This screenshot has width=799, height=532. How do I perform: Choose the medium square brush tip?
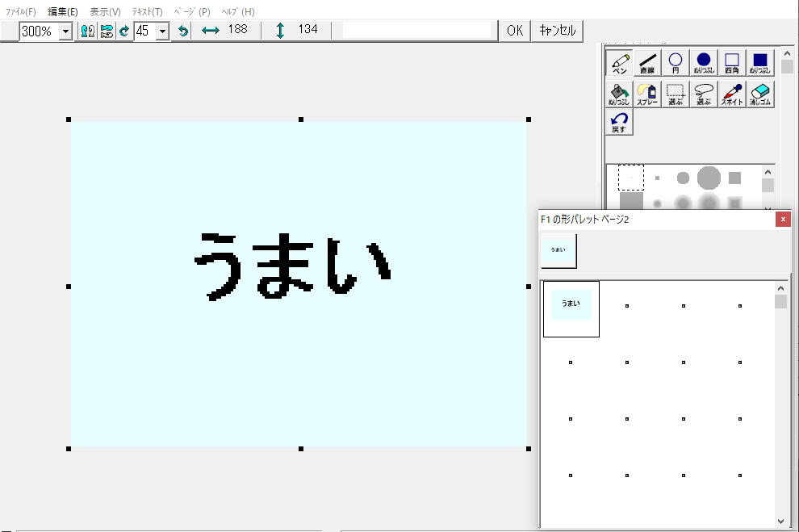pos(734,178)
